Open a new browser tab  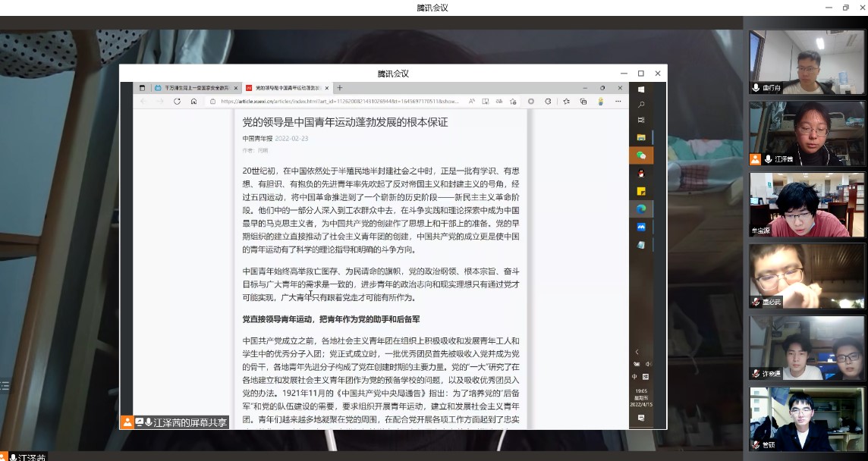point(340,88)
